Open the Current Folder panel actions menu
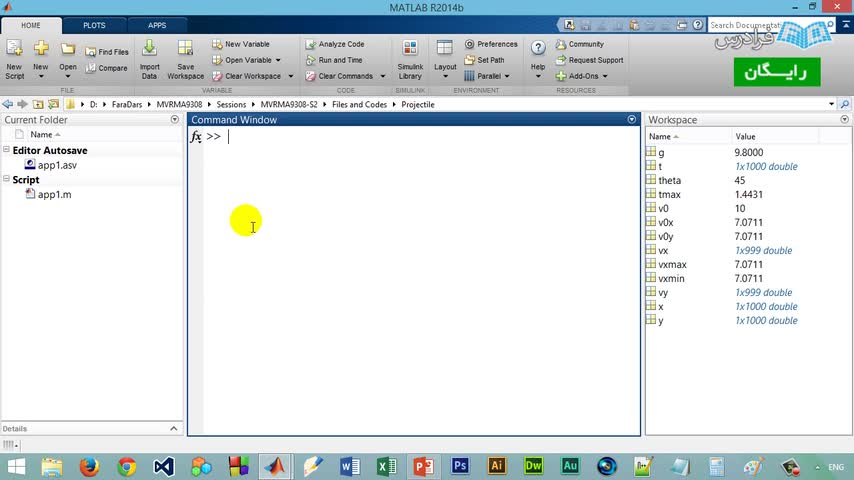The image size is (854, 480). pos(174,119)
